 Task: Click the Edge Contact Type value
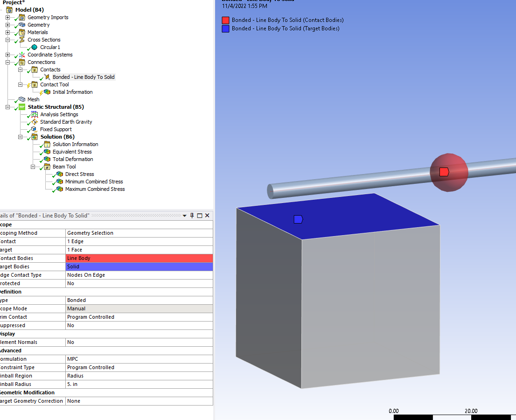pyautogui.click(x=139, y=275)
